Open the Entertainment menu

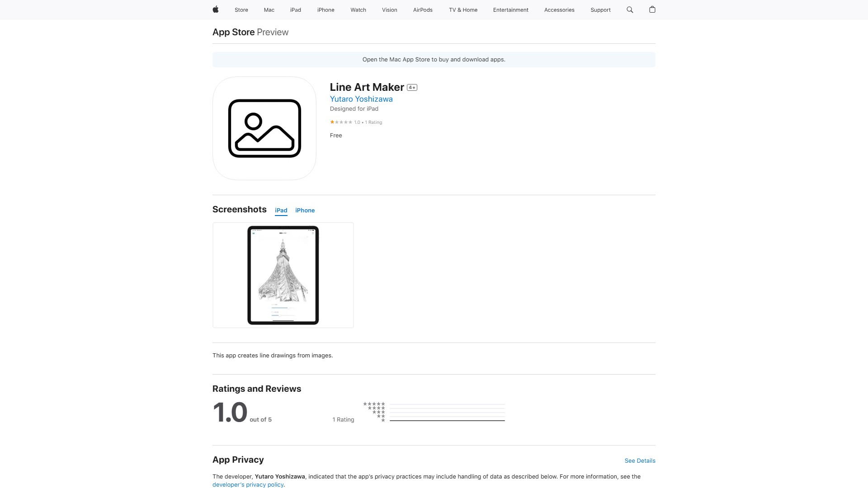coord(510,9)
